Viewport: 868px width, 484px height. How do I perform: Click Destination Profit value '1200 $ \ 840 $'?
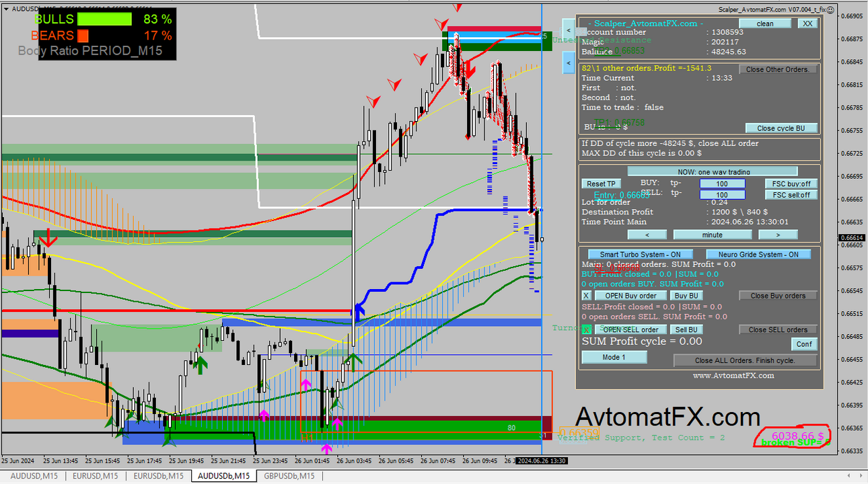click(739, 212)
